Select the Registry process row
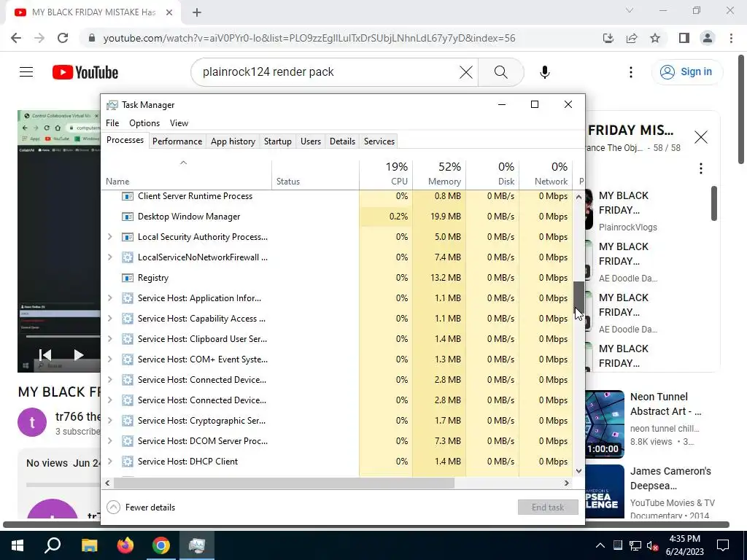Screen dimensions: 747x560 coord(337,278)
